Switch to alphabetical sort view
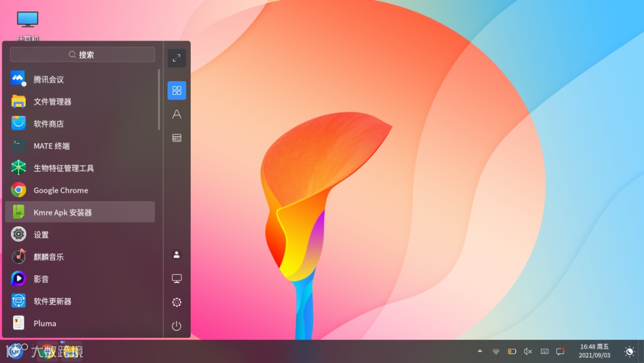The image size is (644, 363). click(x=177, y=114)
